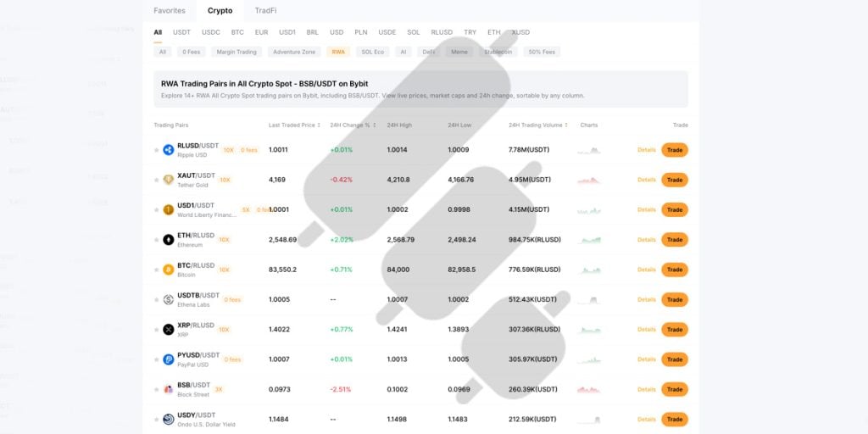The height and width of the screenshot is (434, 868).
Task: Open the RLUSD/USDT mini chart
Action: click(589, 150)
